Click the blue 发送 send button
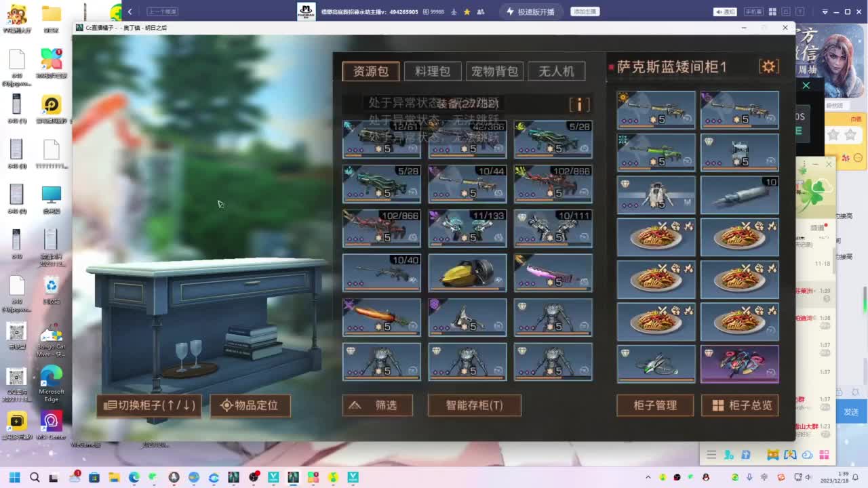868x488 pixels. tap(851, 412)
